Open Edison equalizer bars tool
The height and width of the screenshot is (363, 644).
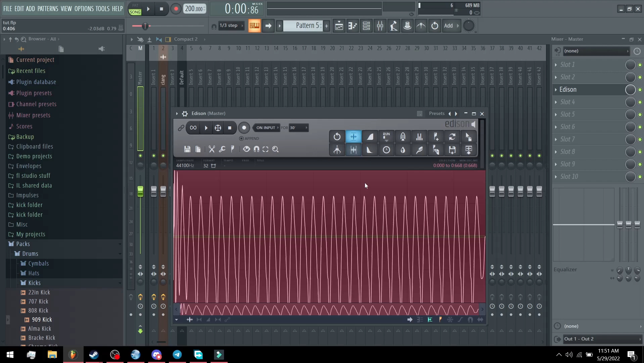[x=419, y=137]
